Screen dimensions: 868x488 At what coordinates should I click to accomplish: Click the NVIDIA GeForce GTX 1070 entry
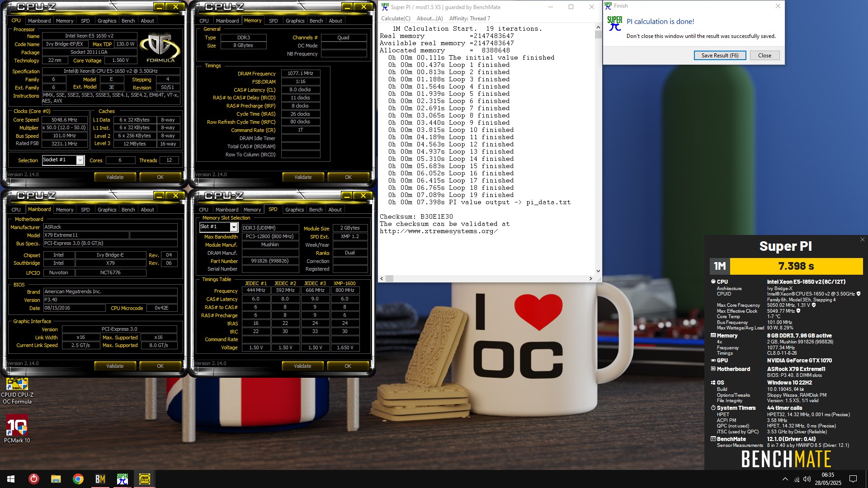799,361
